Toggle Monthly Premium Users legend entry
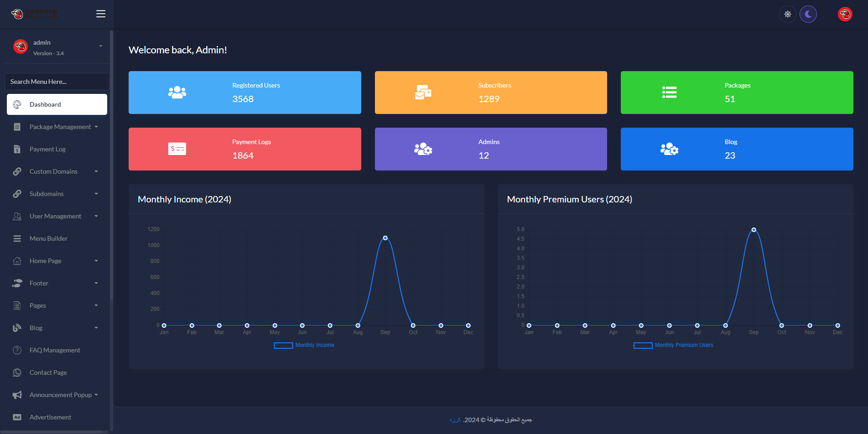Viewport: 868px width, 434px height. click(x=673, y=345)
